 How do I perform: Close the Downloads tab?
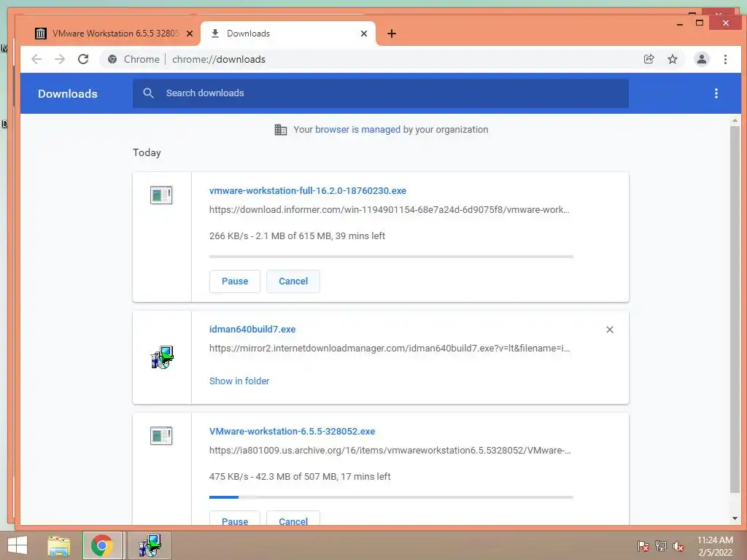pyautogui.click(x=364, y=34)
